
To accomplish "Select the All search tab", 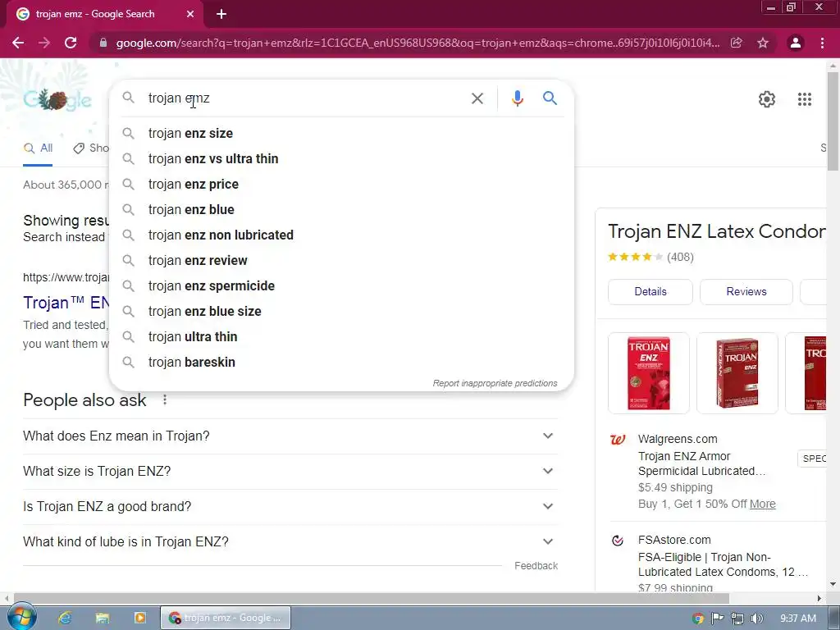I will [38, 148].
